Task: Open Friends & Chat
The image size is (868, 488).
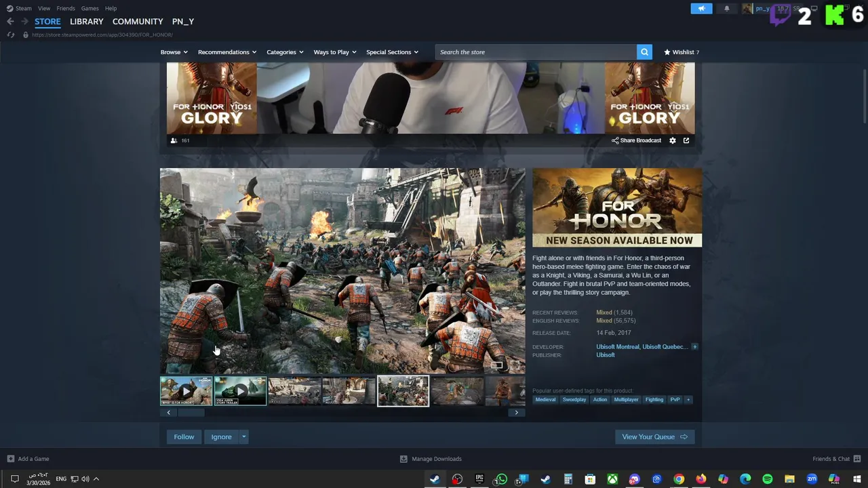Action: pyautogui.click(x=836, y=459)
